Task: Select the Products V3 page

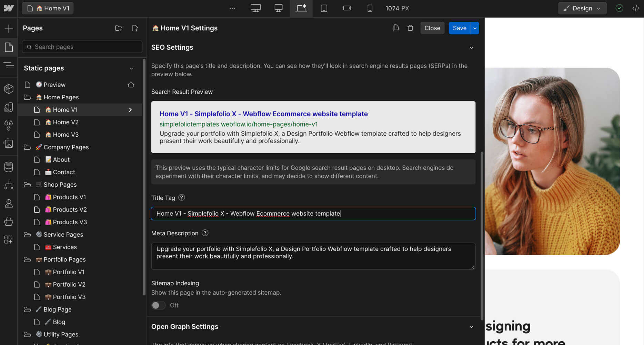Action: coord(80,222)
